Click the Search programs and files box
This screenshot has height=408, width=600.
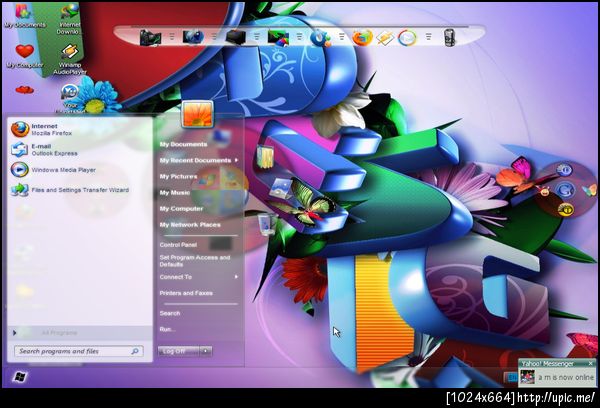pyautogui.click(x=79, y=351)
